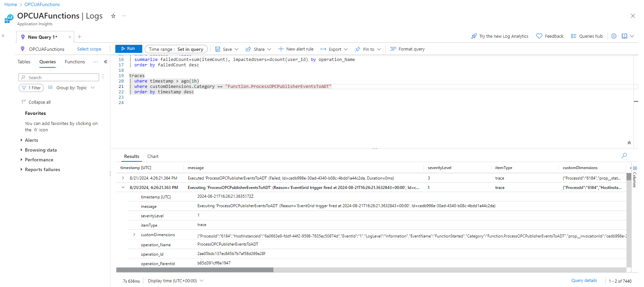Go to the Home breadcrumb
The image size is (644, 287).
tap(10, 4)
